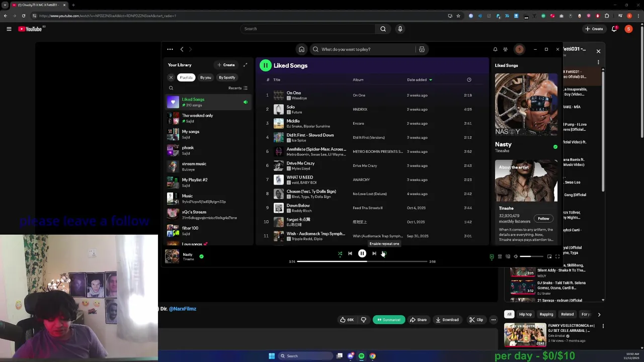Image resolution: width=644 pixels, height=362 pixels.
Task: Open Spotify profile avatar
Action: click(519, 49)
